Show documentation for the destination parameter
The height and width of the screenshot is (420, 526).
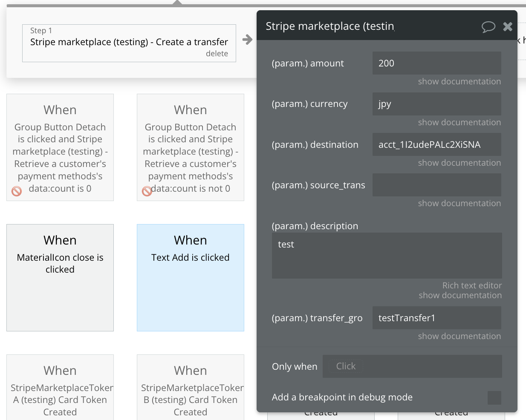[460, 163]
